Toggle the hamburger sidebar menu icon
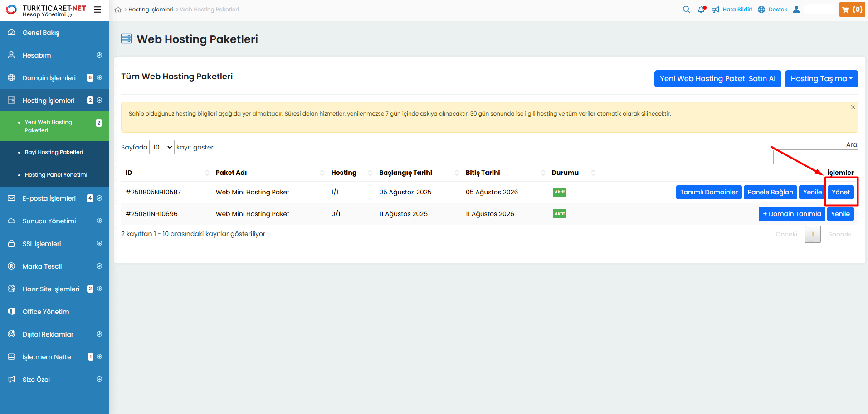This screenshot has width=868, height=414. [x=98, y=10]
